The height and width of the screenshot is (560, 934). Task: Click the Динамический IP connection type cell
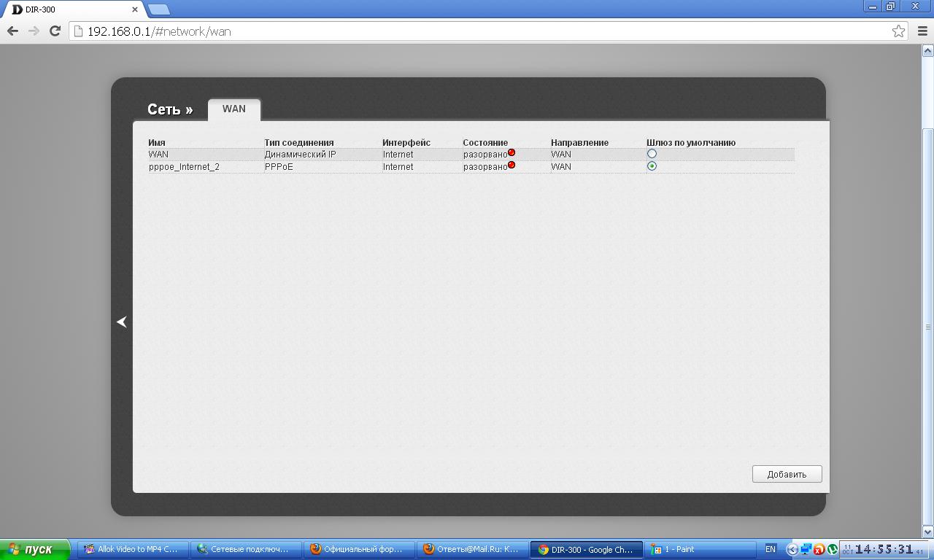coord(301,155)
